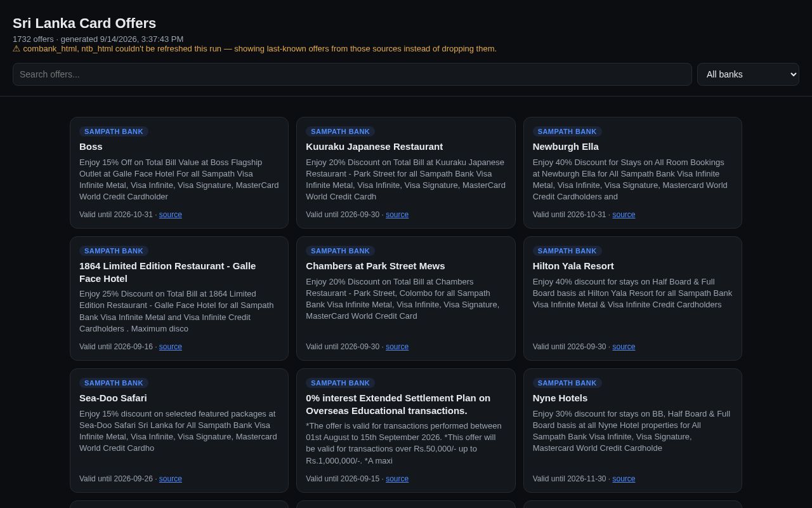Image resolution: width=812 pixels, height=508 pixels.
Task: Click the "Sri Lanka Card Offers" heading
Action: 84,23
